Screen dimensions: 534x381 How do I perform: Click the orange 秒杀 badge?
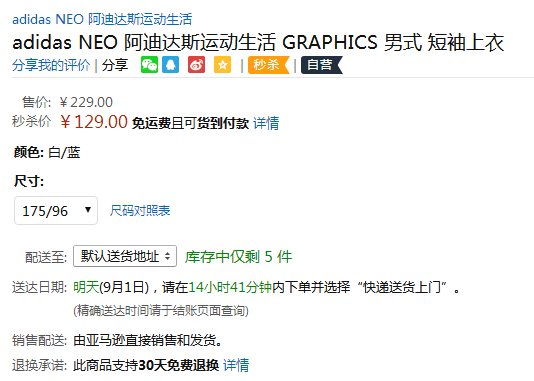tap(269, 65)
